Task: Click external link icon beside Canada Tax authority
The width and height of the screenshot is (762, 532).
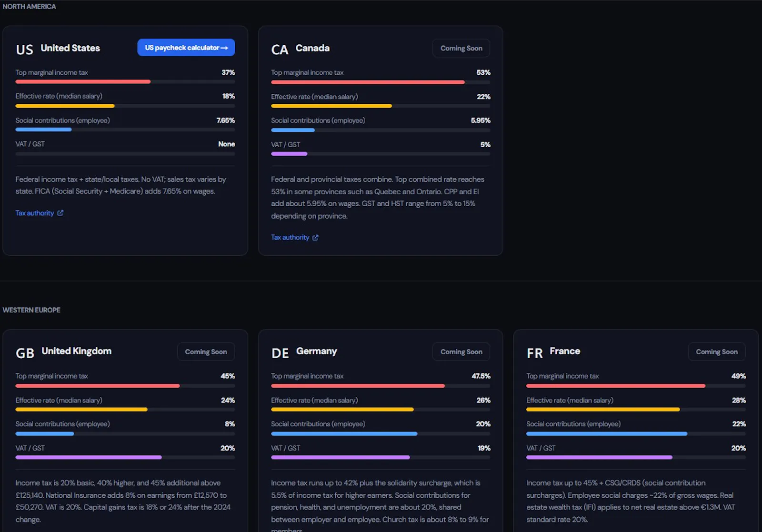Action: click(x=315, y=237)
